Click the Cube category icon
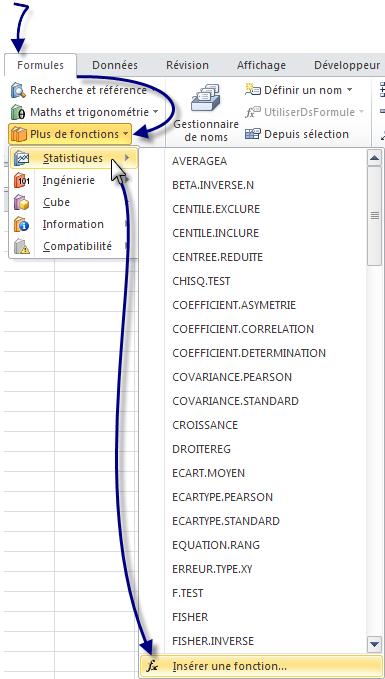385x679 pixels. pyautogui.click(x=22, y=202)
